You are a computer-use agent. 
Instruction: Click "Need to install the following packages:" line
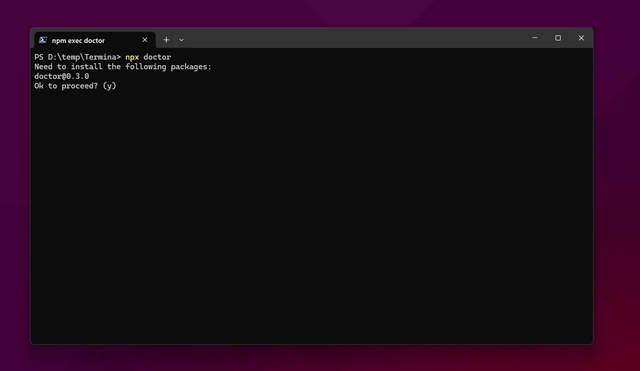point(123,67)
